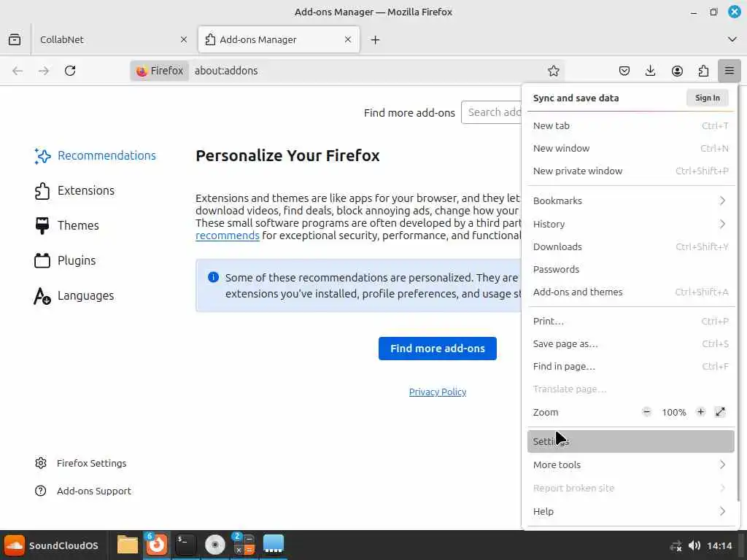
Task: Expand the Help submenu
Action: click(x=631, y=511)
